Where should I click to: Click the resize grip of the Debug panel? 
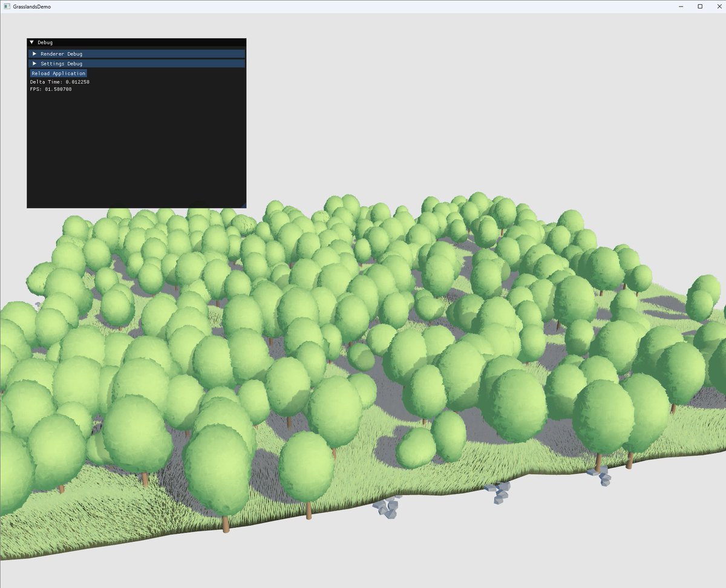coord(243,206)
